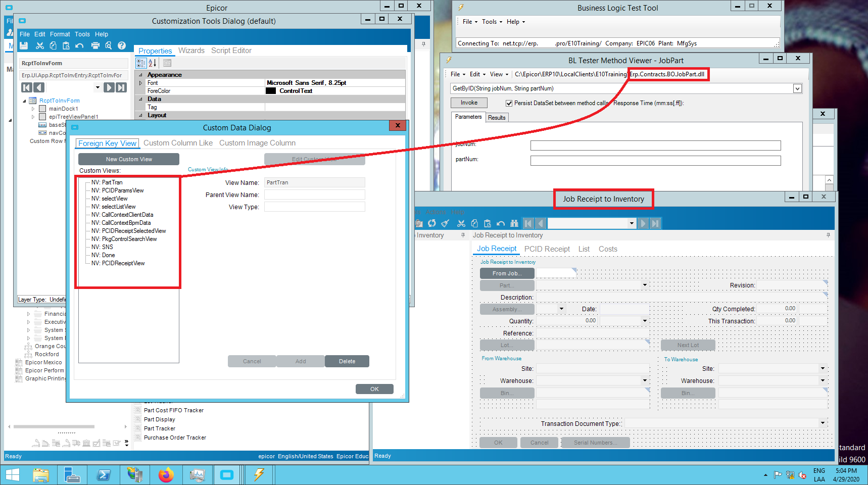Open Part dropdown arrow in Job Receipt

(x=645, y=285)
